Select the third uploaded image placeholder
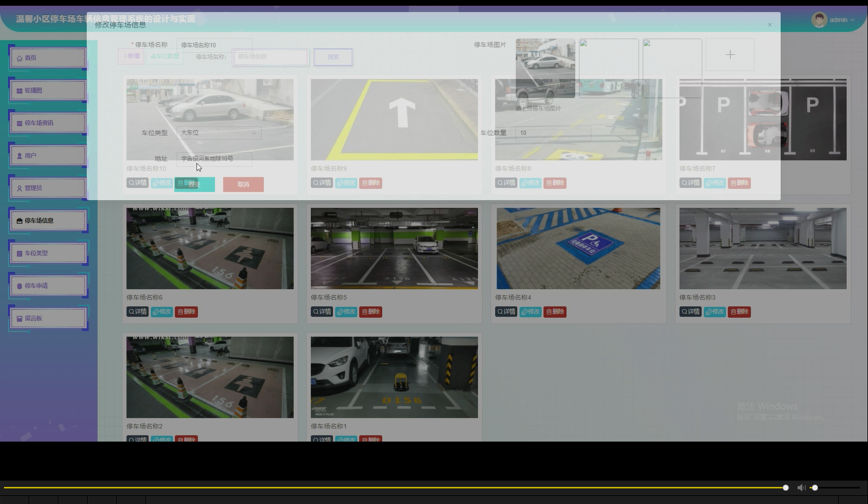Screen dimensions: 868x504 (x=672, y=68)
